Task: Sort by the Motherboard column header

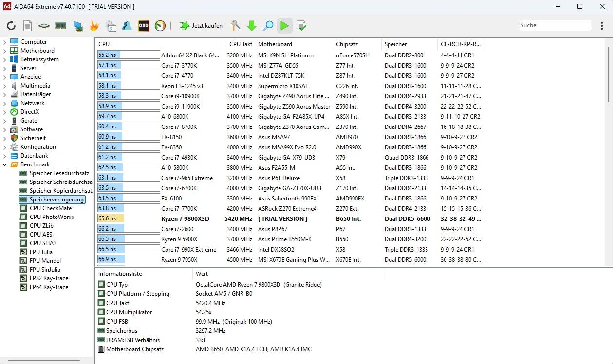Action: pyautogui.click(x=294, y=44)
